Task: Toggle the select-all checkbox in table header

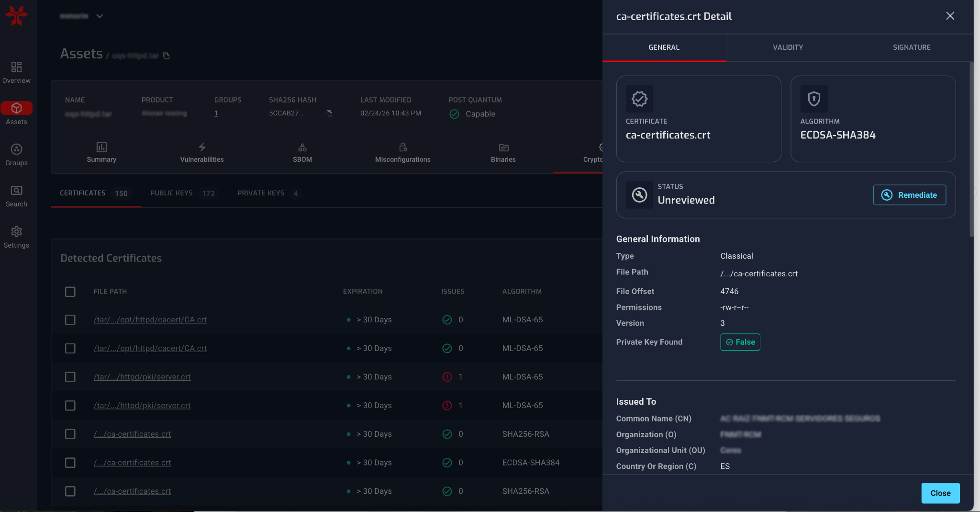Action: click(70, 292)
